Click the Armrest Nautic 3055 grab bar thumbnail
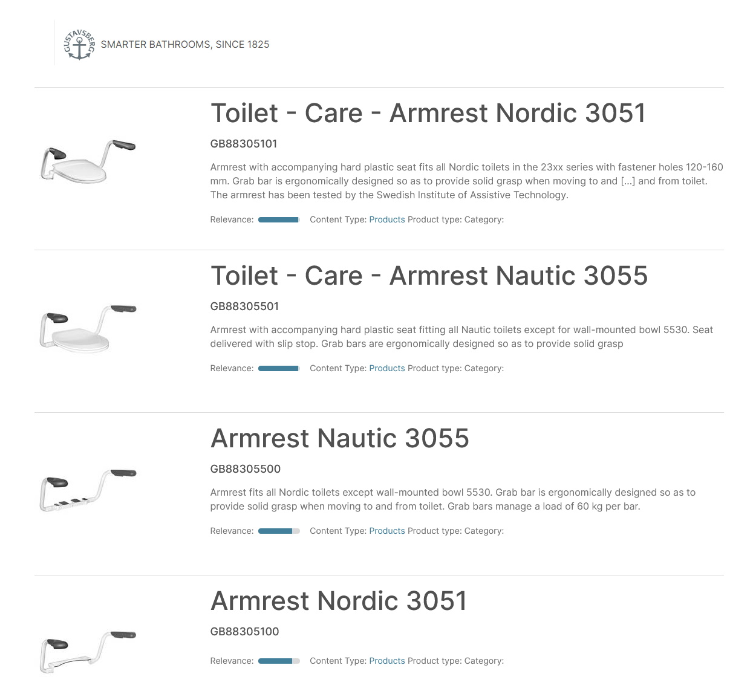Image resolution: width=753 pixels, height=700 pixels. click(x=88, y=490)
